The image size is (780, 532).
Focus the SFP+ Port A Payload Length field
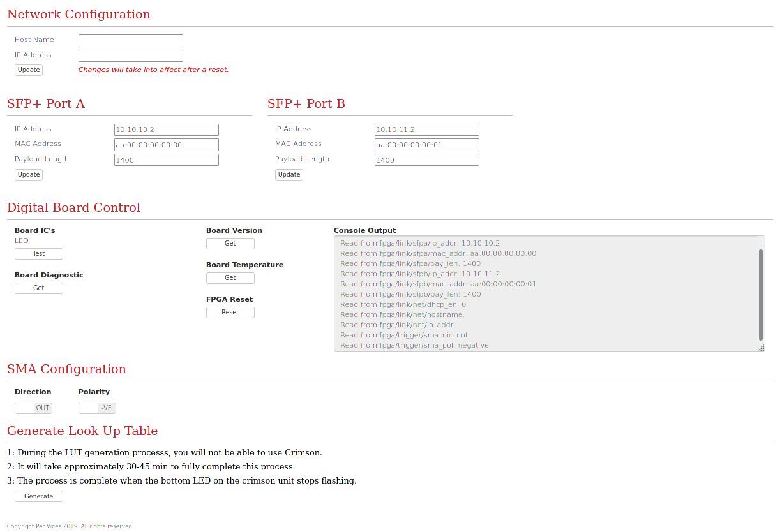pyautogui.click(x=166, y=160)
